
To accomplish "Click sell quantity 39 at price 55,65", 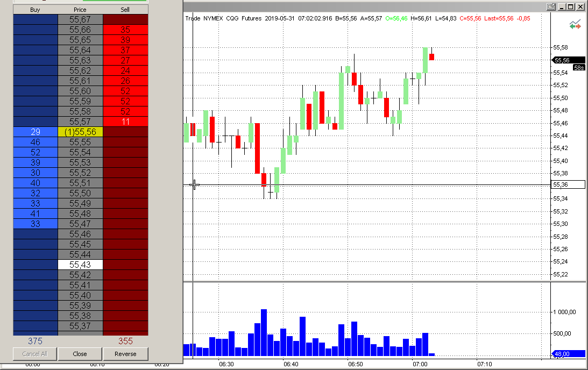I will (x=125, y=40).
